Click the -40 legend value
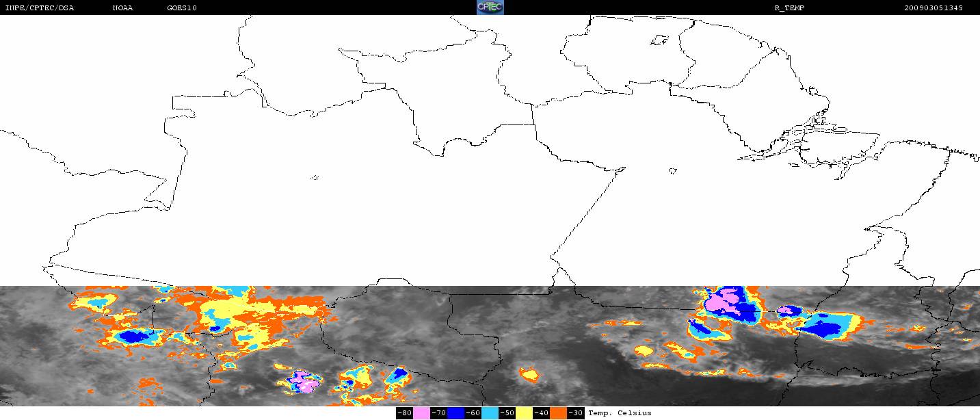This screenshot has width=980, height=420. [x=542, y=413]
